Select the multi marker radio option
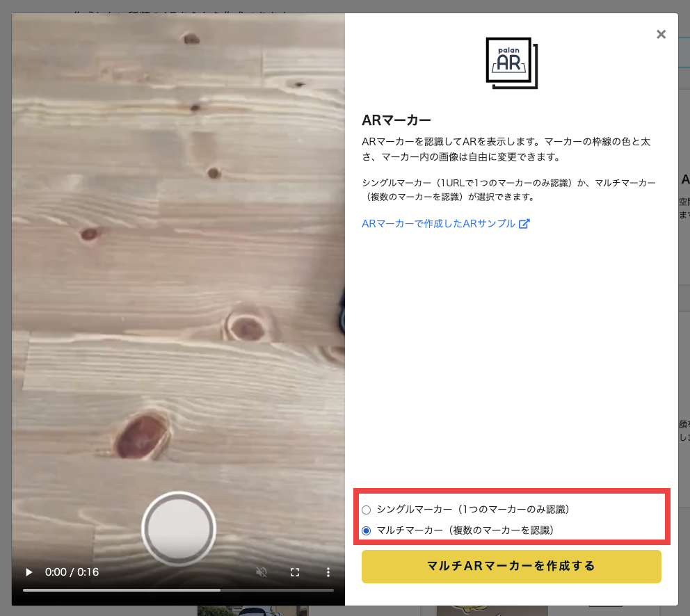 pos(366,530)
